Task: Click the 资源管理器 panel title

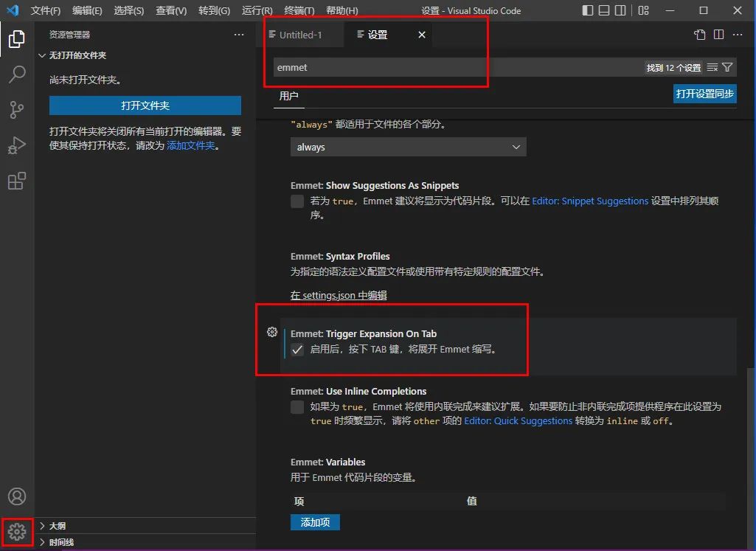Action: click(x=69, y=35)
